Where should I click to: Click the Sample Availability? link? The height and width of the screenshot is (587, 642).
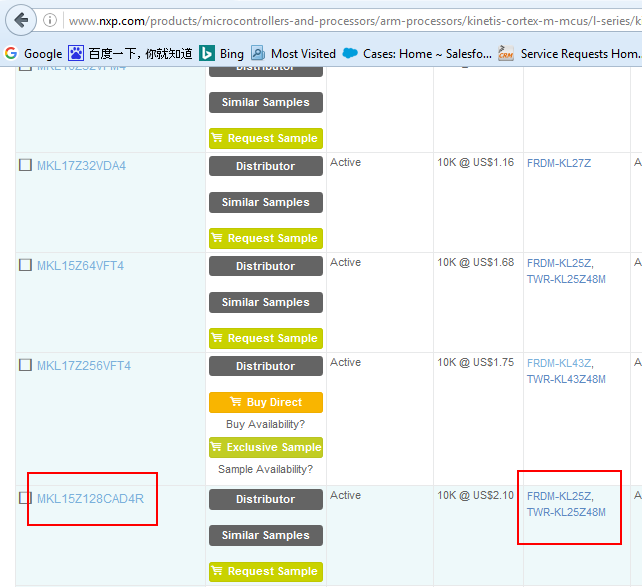265,469
